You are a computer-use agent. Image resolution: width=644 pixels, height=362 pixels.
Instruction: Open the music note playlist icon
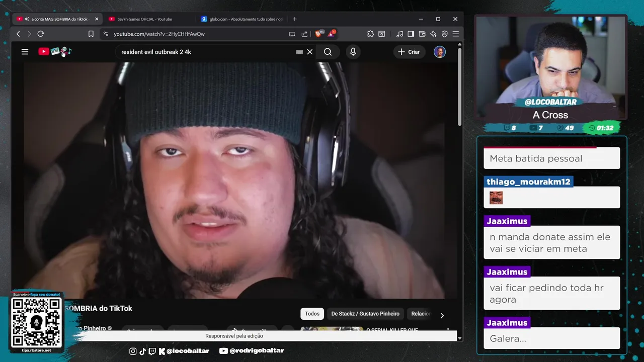point(399,34)
